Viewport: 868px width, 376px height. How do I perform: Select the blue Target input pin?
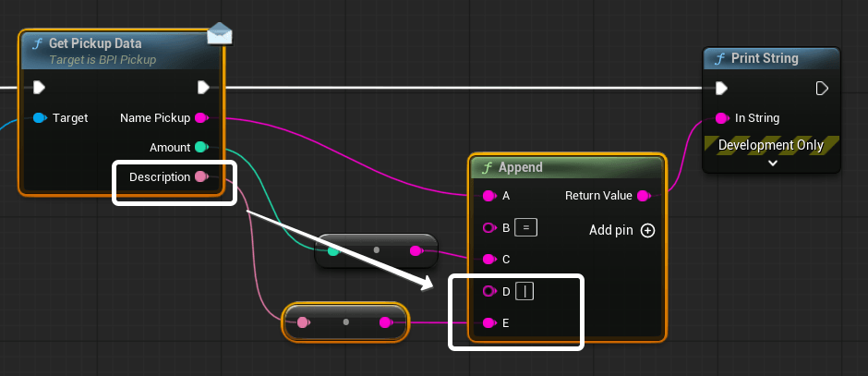coord(40,118)
